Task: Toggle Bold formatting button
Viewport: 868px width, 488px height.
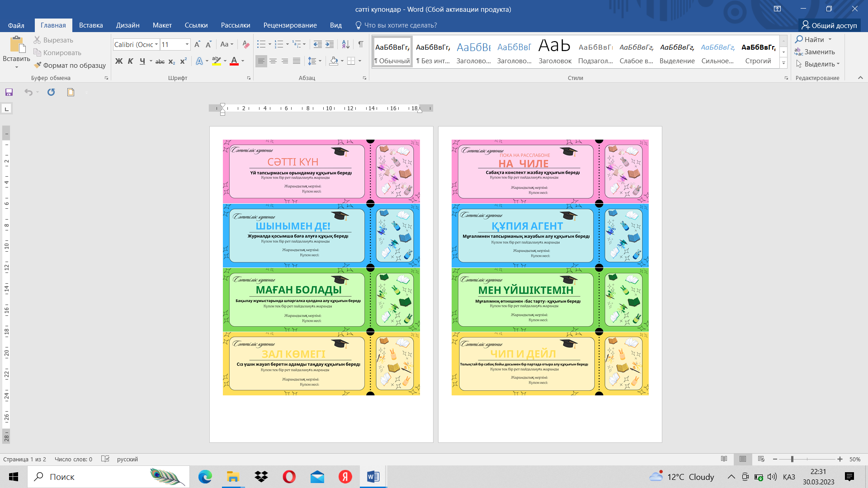Action: (119, 61)
